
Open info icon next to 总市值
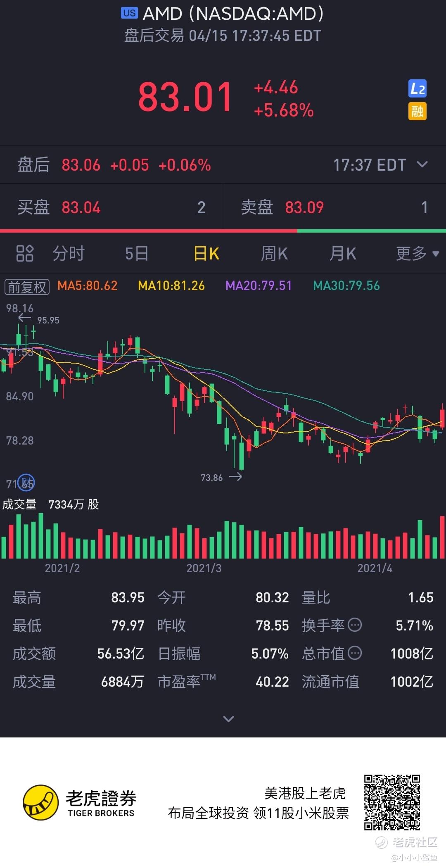(355, 653)
